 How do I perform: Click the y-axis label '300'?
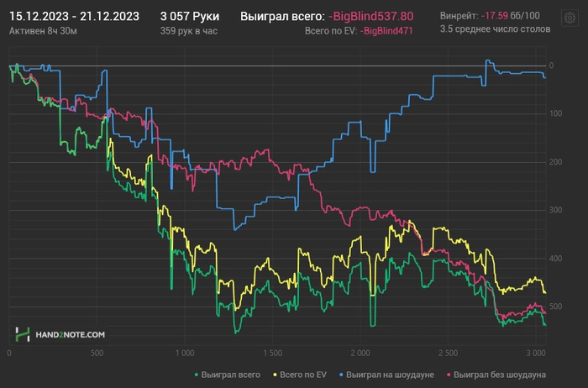[555, 210]
